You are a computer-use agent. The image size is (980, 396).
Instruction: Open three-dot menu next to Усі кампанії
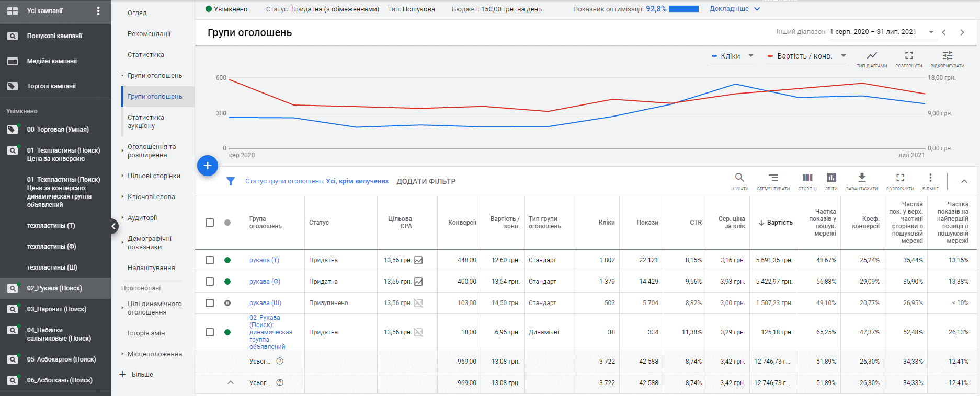point(98,11)
